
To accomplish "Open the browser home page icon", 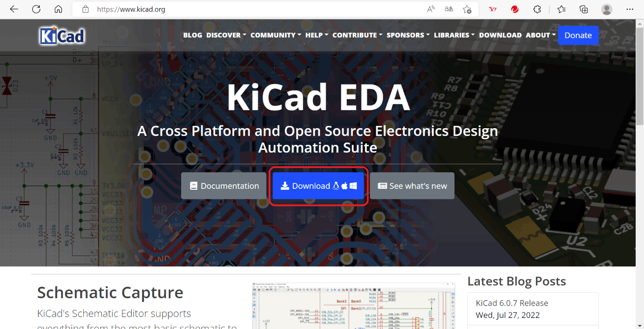I will (58, 9).
